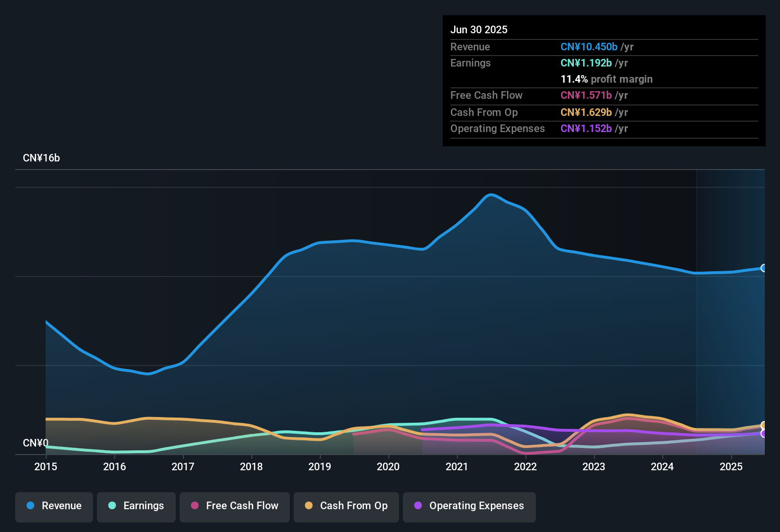
Task: Click the Operating Expenses legend button
Action: (469, 506)
